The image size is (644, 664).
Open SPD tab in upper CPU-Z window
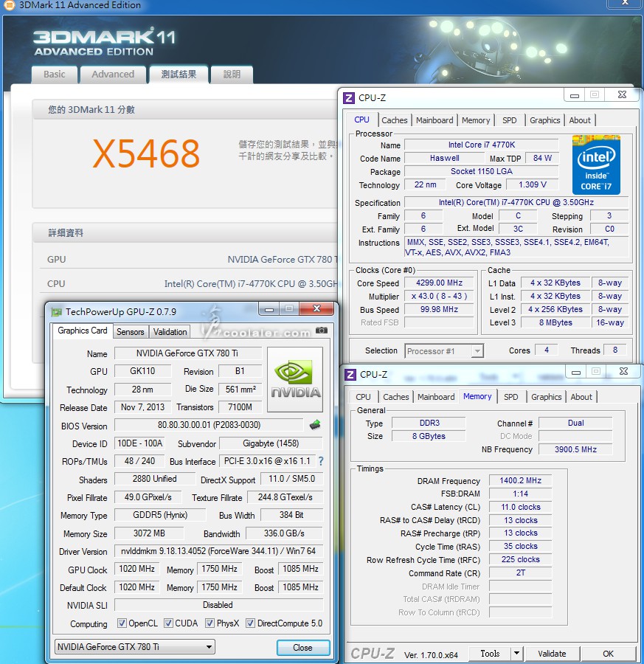tap(509, 120)
